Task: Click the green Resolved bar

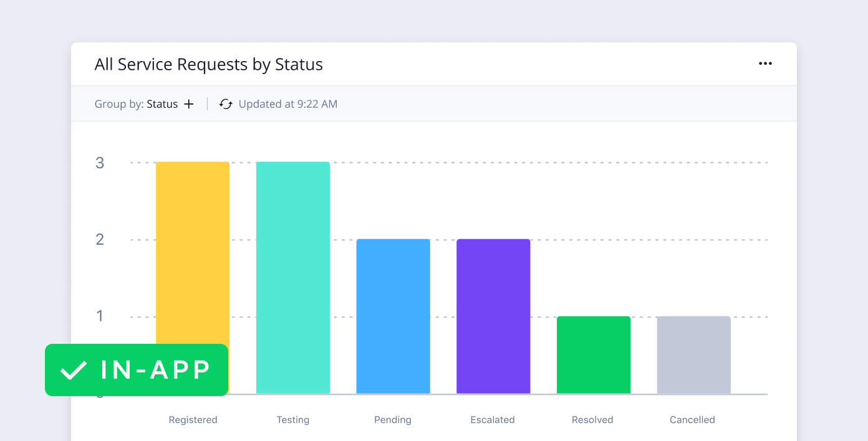Action: (593, 354)
